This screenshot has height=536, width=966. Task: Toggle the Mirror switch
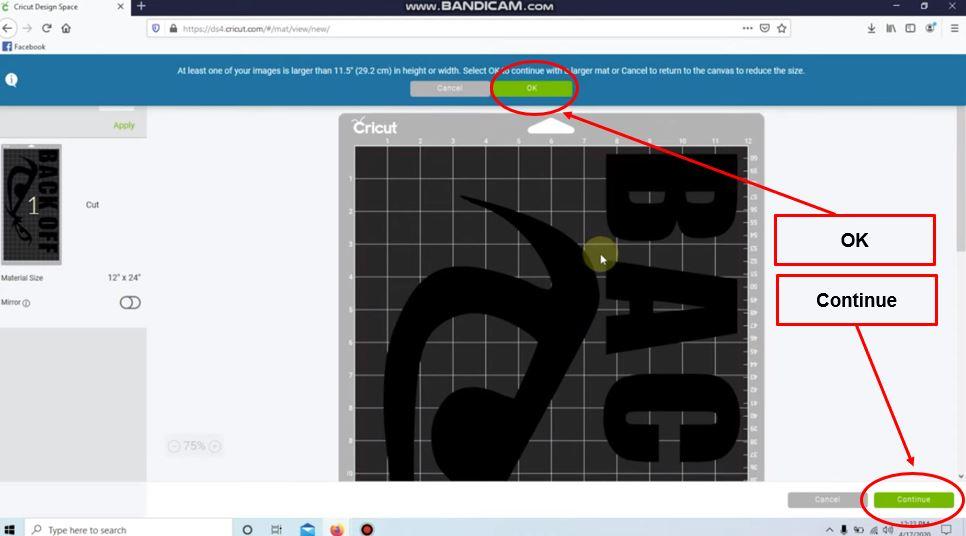pyautogui.click(x=130, y=303)
